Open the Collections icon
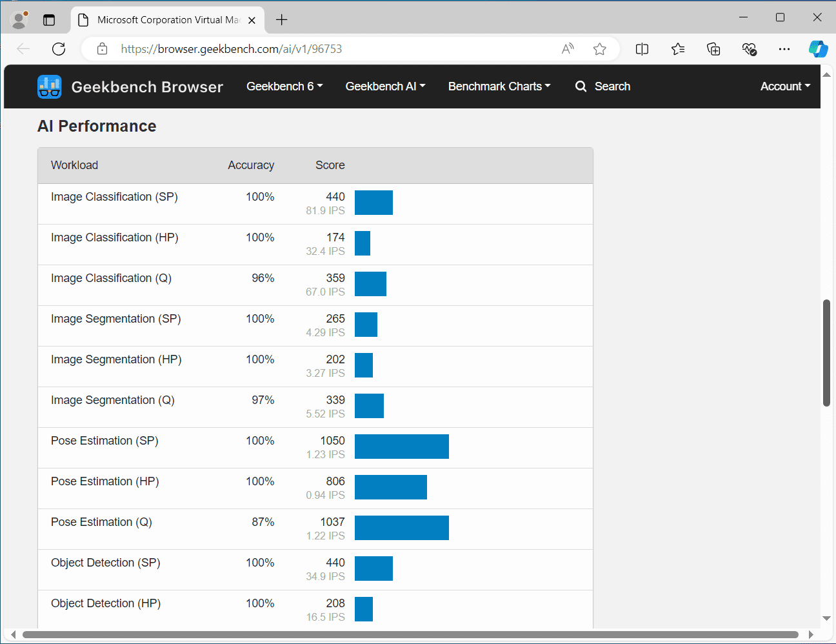836x644 pixels. click(x=713, y=49)
